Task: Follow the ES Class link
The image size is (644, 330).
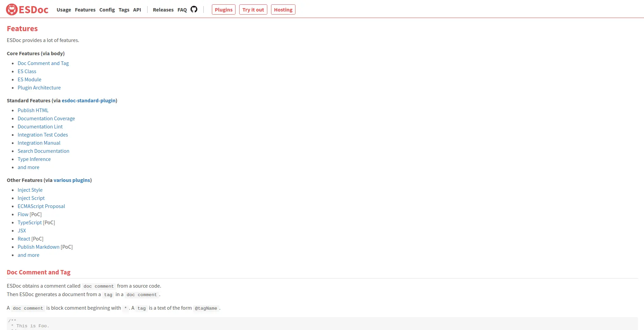Action: coord(27,71)
